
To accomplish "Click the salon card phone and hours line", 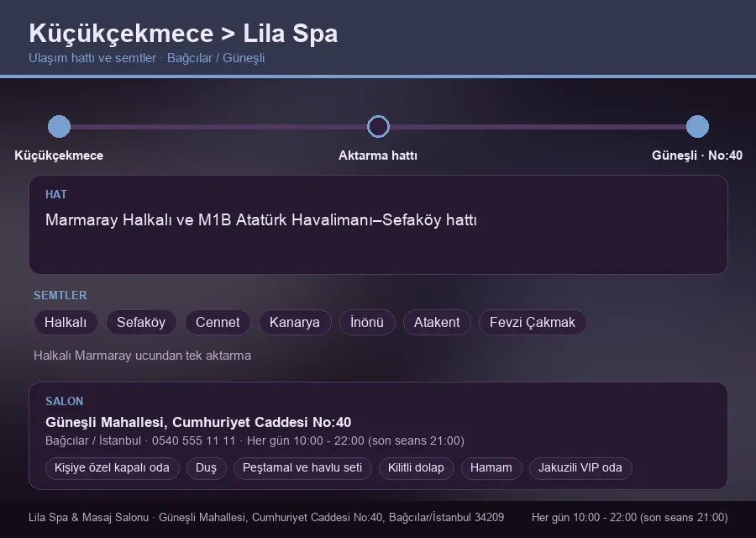I will 255,440.
